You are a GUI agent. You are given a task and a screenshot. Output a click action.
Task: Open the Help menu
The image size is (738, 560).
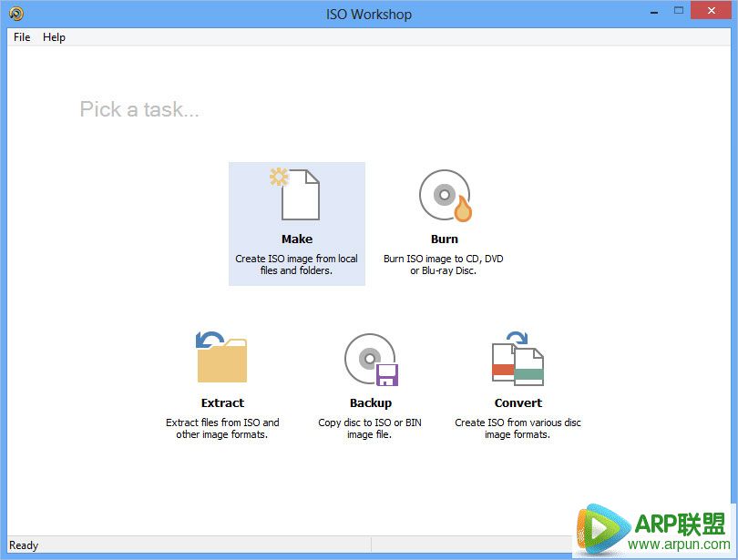pyautogui.click(x=54, y=37)
